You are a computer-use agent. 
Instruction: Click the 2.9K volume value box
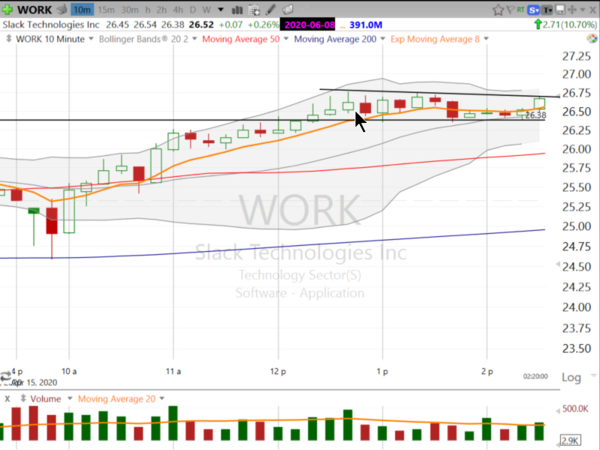[570, 440]
